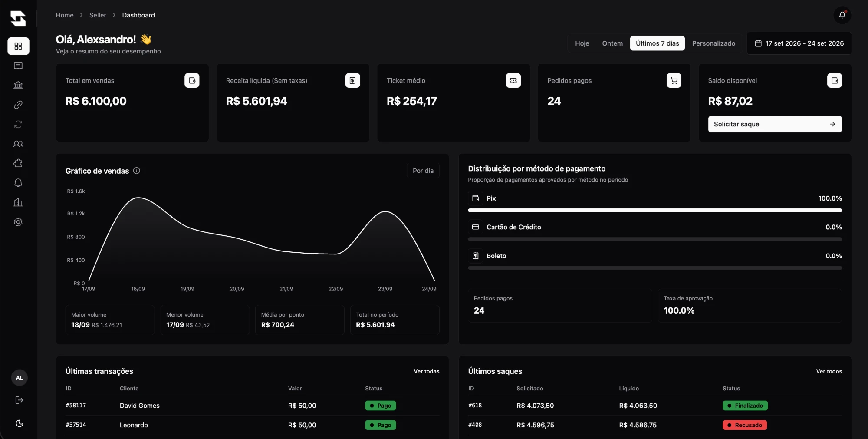Open the date range picker 17 set 2026
The width and height of the screenshot is (868, 439).
[799, 43]
